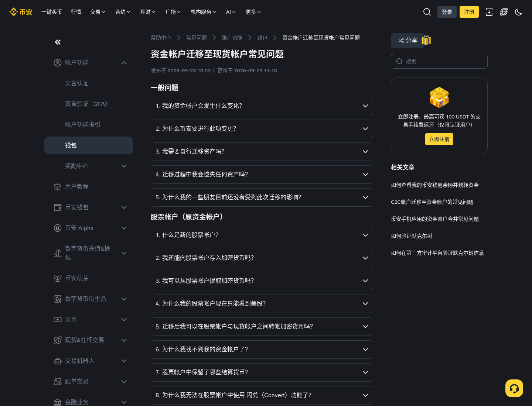Open related article C2C账户迁移至资金账户的常见问题
The image size is (532, 406).
coord(432,202)
